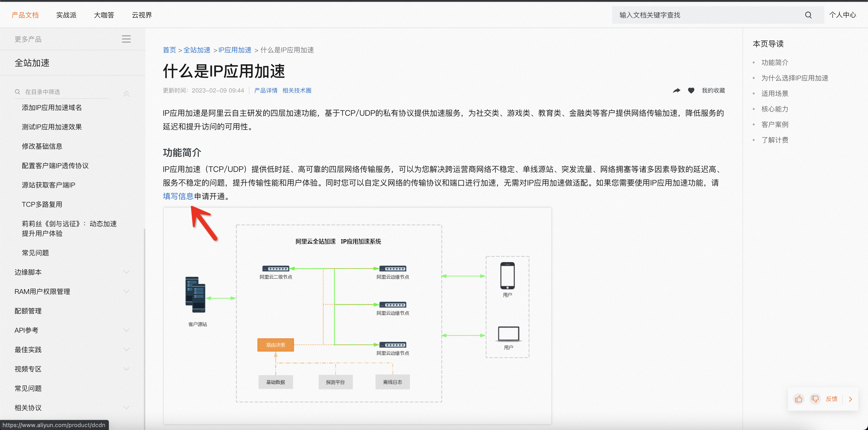
Task: Open 个人中心 in the header
Action: click(843, 15)
